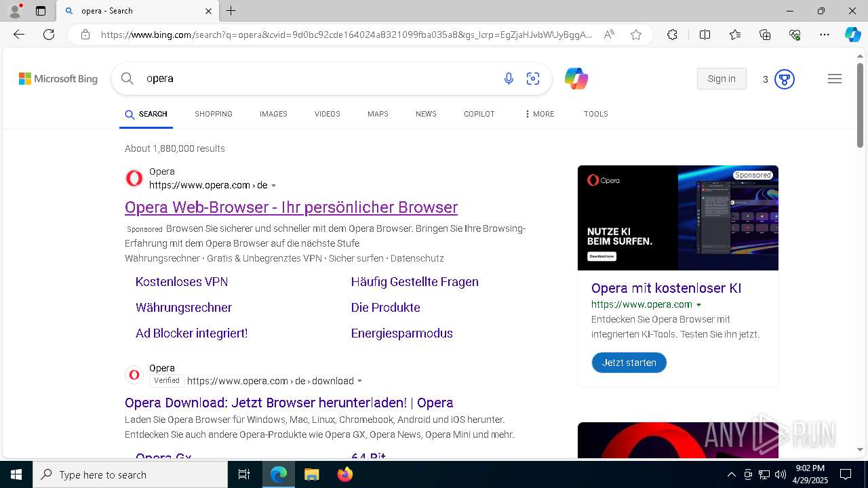
Task: Open visual search camera icon
Action: (x=533, y=79)
